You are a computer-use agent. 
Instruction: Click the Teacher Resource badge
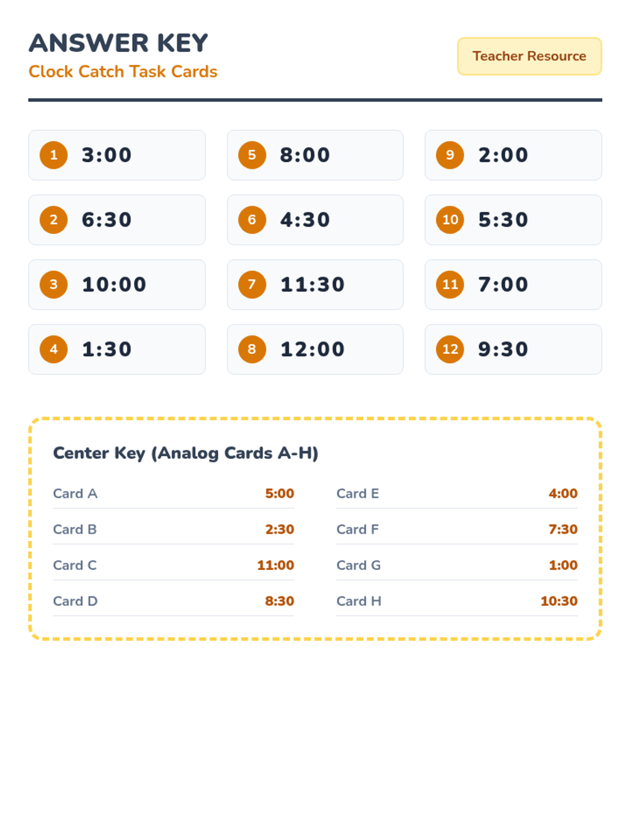click(x=529, y=56)
